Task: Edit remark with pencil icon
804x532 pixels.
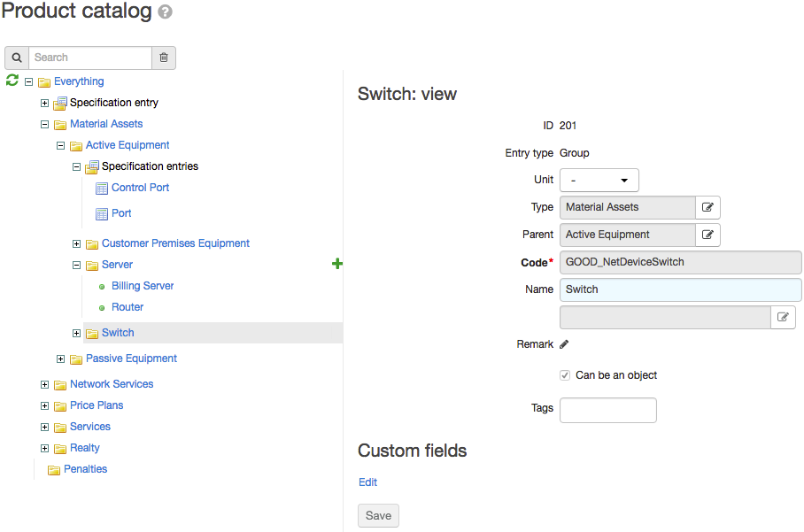Action: click(564, 344)
